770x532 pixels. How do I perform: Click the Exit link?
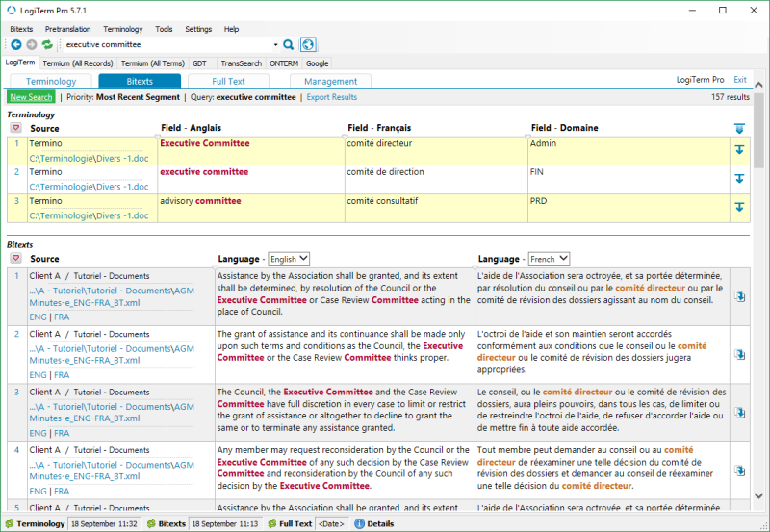[740, 80]
